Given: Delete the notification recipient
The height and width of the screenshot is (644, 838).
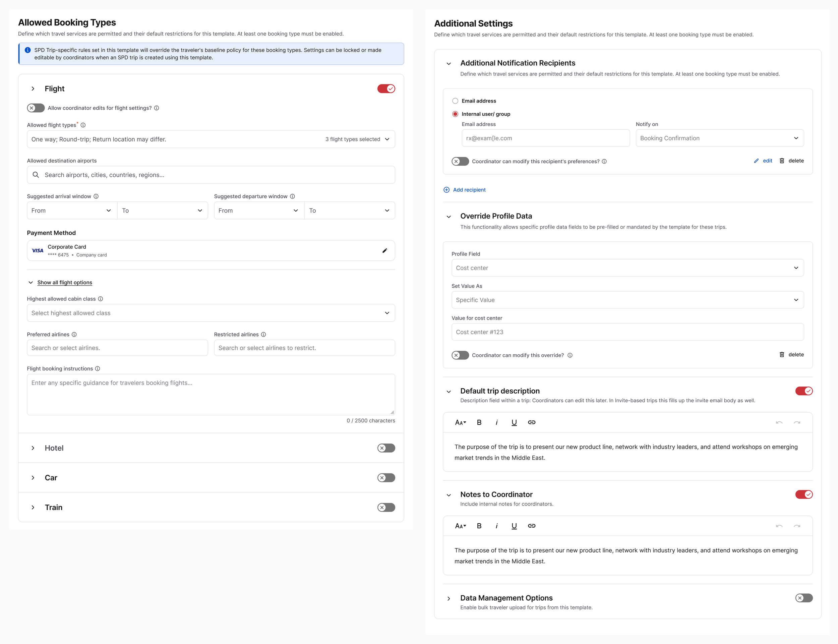Looking at the screenshot, I should [791, 161].
